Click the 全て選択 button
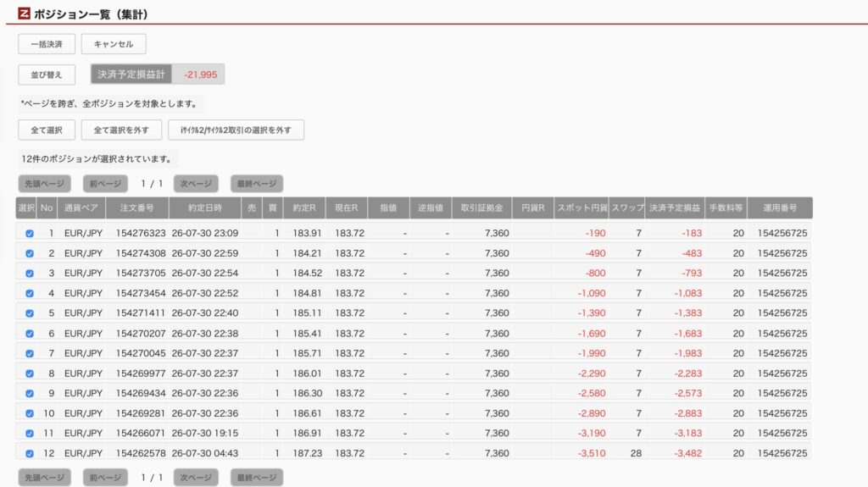868x487 pixels. (47, 130)
